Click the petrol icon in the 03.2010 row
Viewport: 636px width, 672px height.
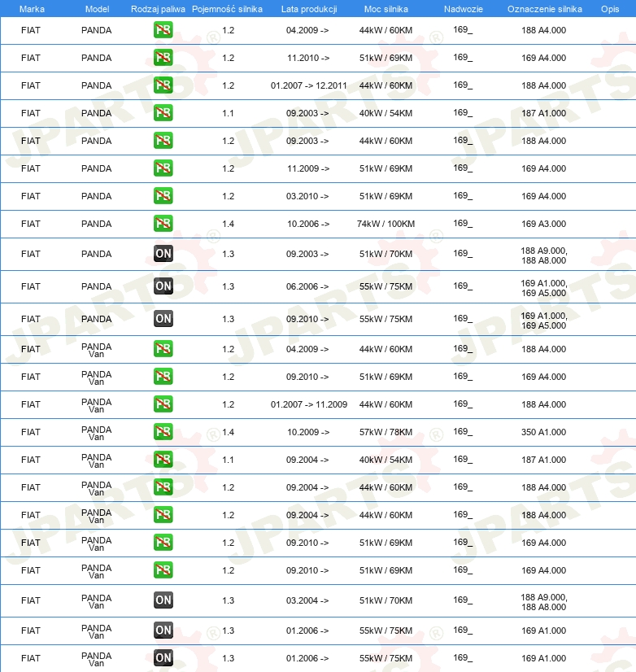163,196
